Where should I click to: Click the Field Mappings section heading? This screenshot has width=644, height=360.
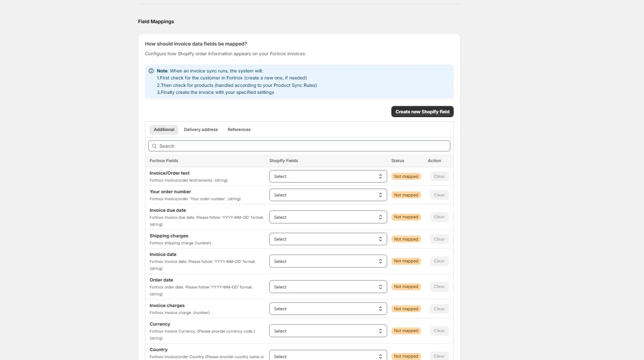tap(156, 21)
